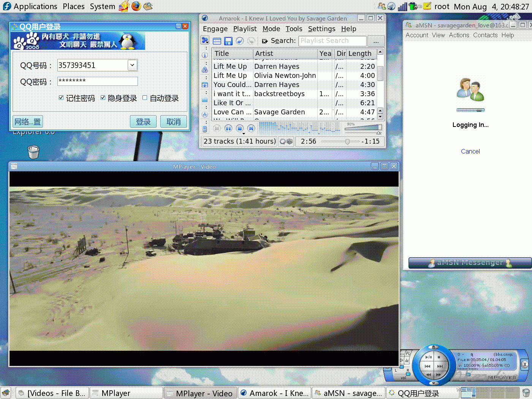The width and height of the screenshot is (532, 399).
Task: Click the clear search icon beside Search
Action: click(265, 41)
